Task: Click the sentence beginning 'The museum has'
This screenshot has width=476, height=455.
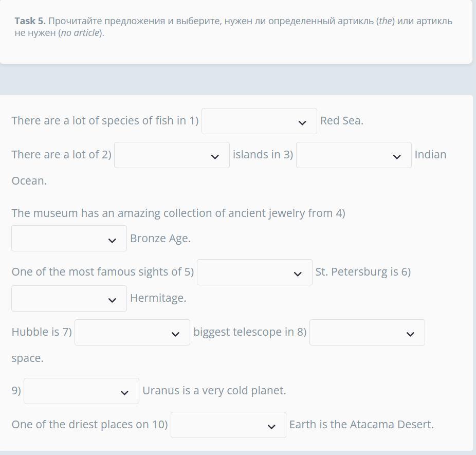Action: [x=178, y=213]
